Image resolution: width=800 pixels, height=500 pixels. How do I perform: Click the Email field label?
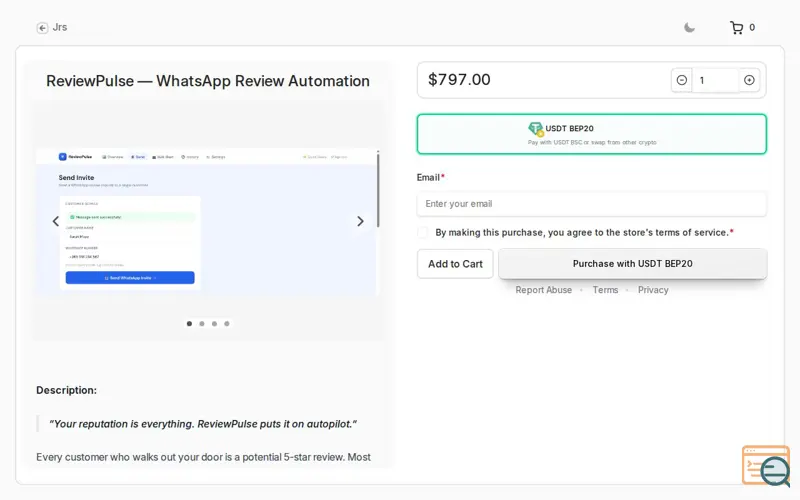click(431, 178)
